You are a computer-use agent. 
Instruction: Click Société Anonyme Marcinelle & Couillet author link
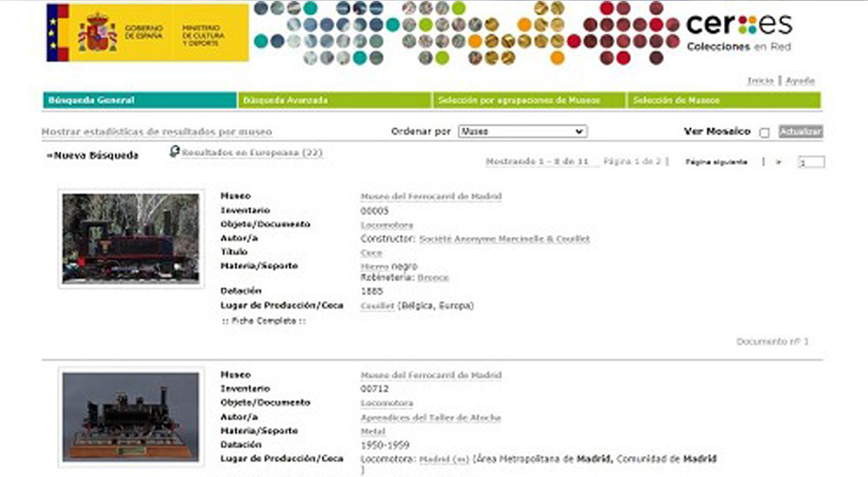click(503, 238)
